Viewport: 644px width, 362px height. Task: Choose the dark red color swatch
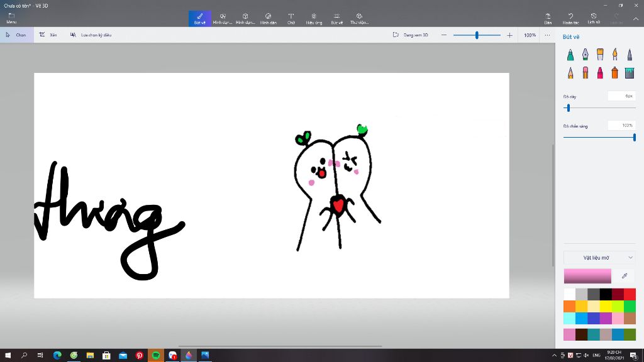click(618, 294)
